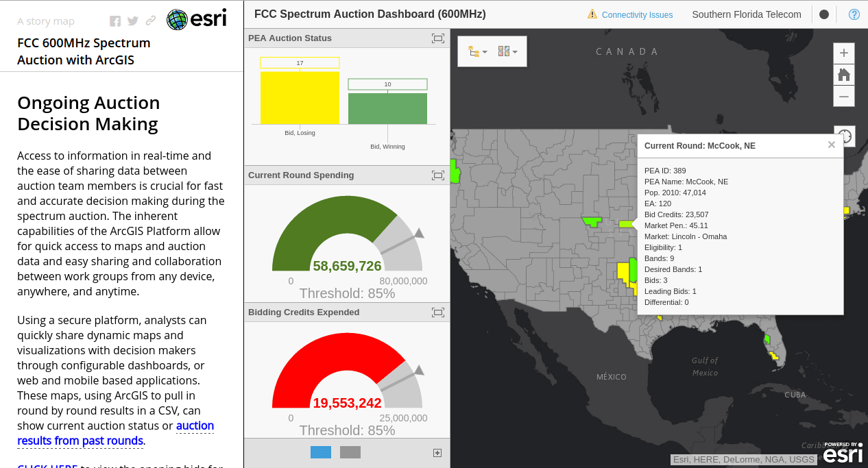868x468 pixels.
Task: Open the basemap gallery dropdown
Action: click(507, 51)
